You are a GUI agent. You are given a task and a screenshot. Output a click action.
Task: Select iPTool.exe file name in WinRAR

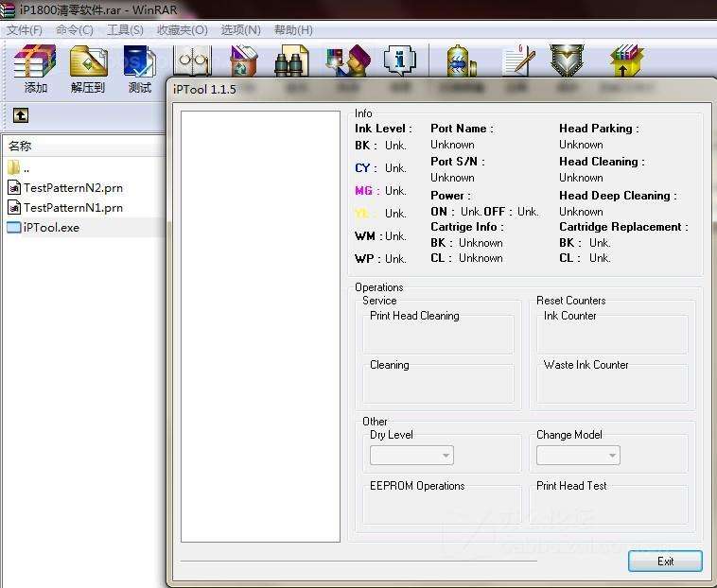pos(51,227)
